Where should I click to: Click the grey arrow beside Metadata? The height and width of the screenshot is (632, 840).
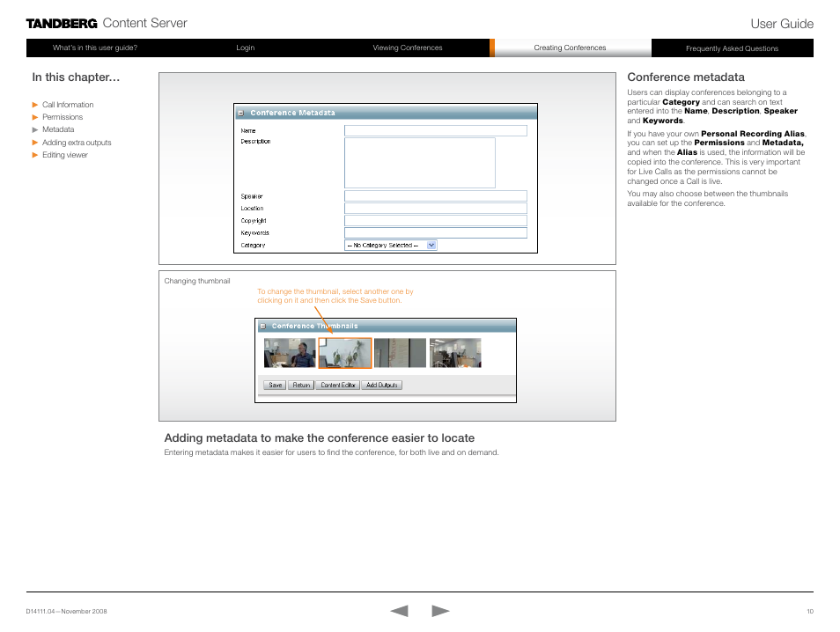click(x=35, y=129)
